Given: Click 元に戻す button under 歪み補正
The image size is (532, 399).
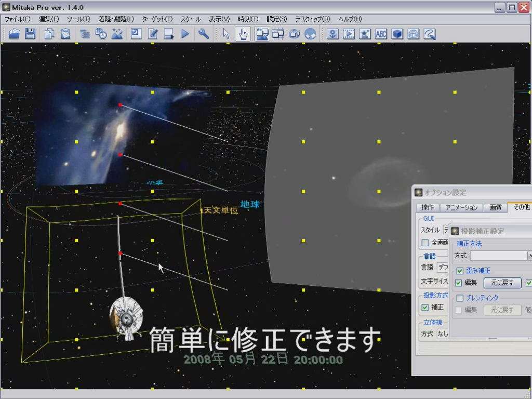Looking at the screenshot, I should click(x=502, y=283).
